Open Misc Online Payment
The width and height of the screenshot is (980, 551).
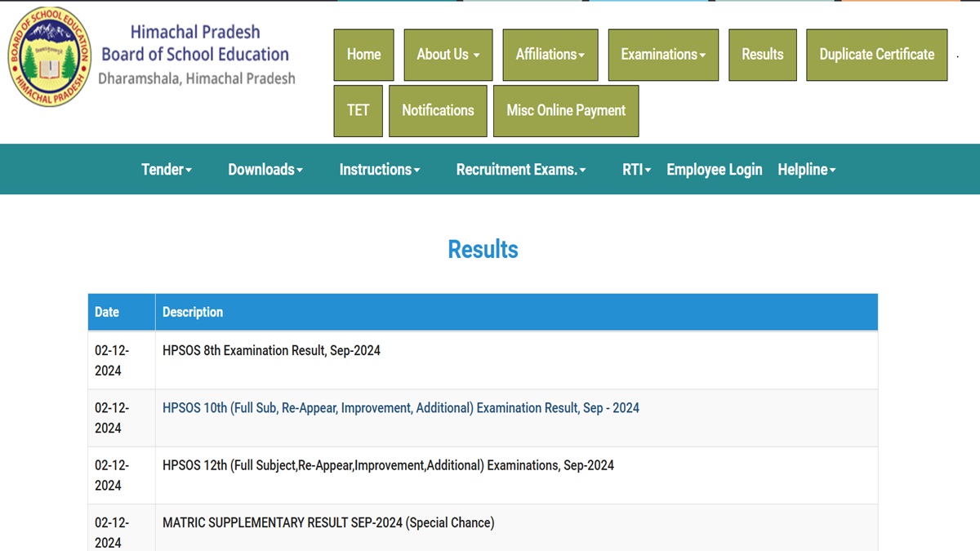pos(566,110)
